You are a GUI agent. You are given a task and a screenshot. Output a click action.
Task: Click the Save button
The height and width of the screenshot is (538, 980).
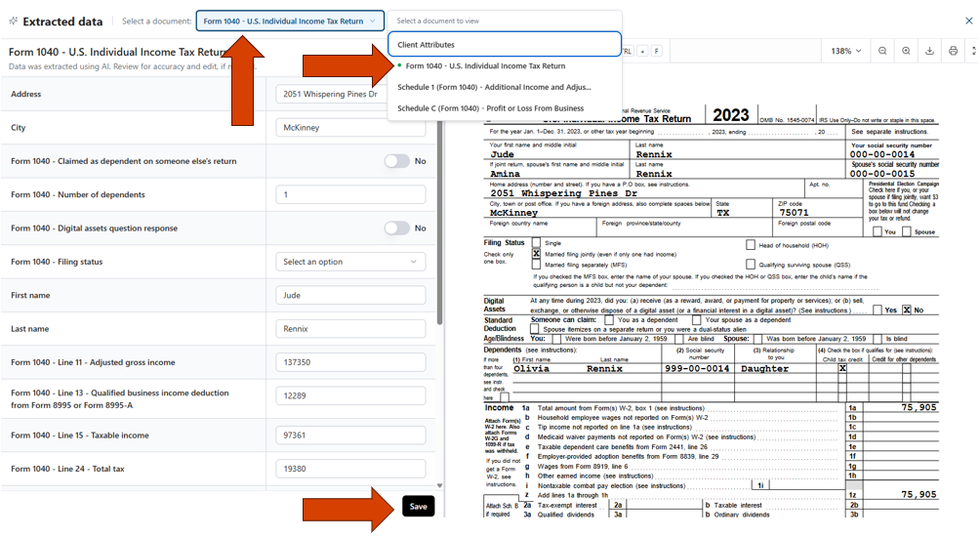(418, 506)
